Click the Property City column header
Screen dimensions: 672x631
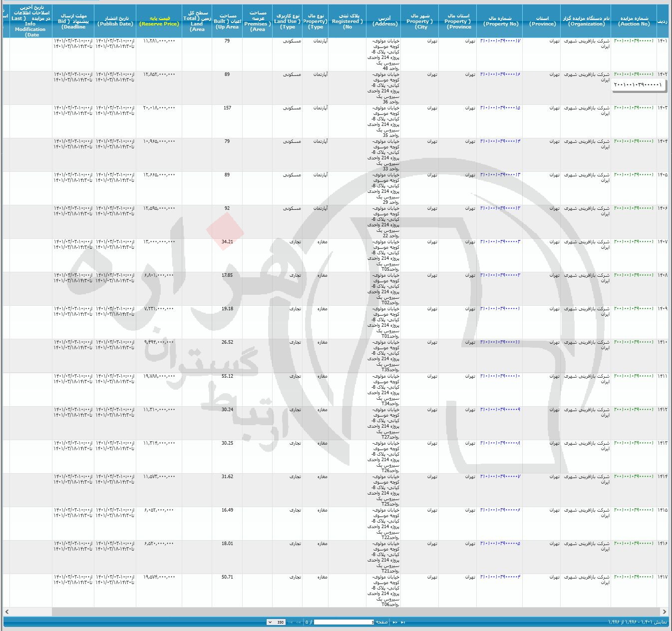click(419, 21)
